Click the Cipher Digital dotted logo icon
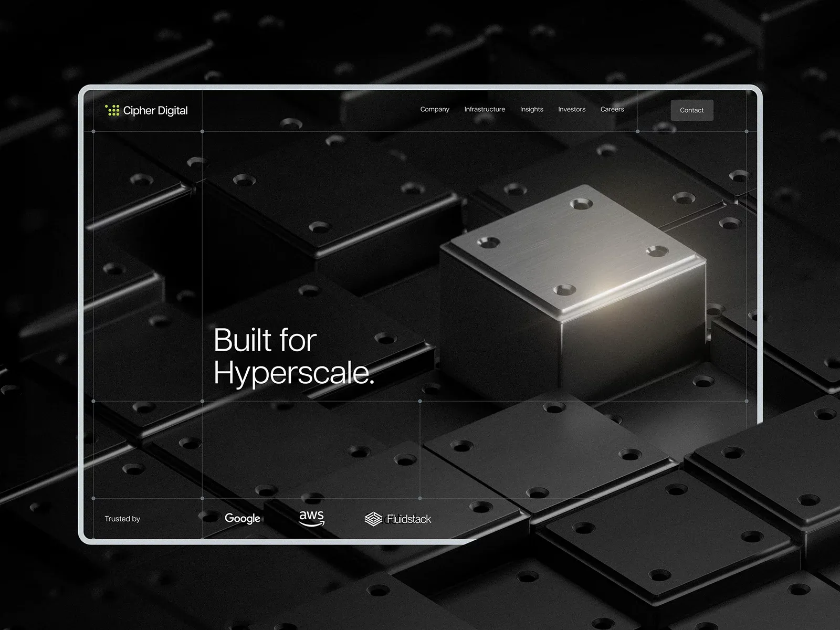This screenshot has height=630, width=840. tap(112, 110)
